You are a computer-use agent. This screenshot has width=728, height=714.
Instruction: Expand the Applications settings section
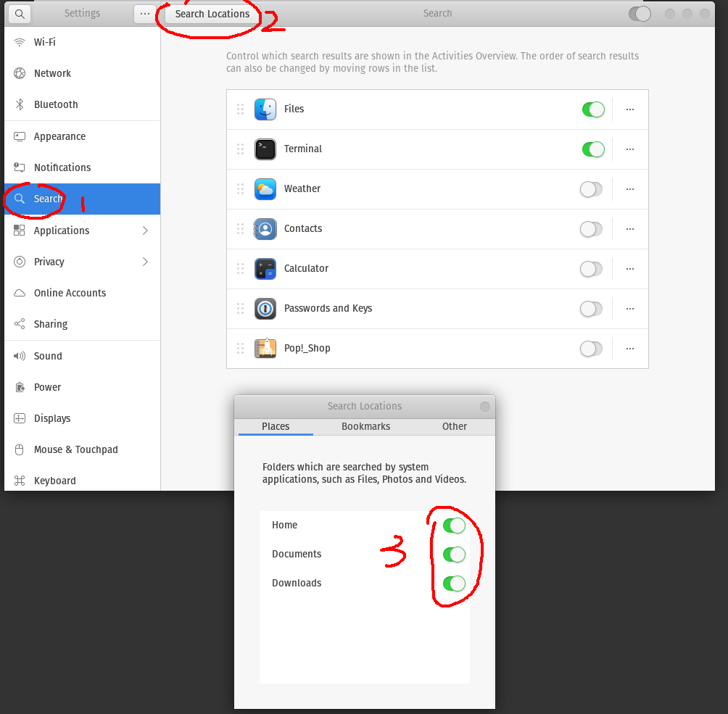click(x=82, y=231)
